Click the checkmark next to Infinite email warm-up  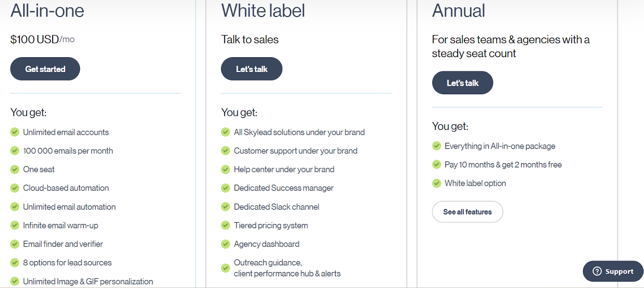point(14,225)
